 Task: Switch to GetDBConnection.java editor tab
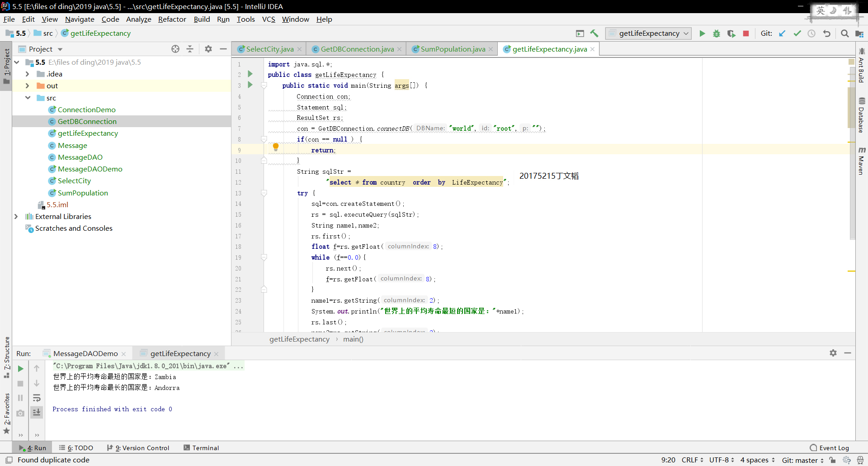pyautogui.click(x=357, y=49)
